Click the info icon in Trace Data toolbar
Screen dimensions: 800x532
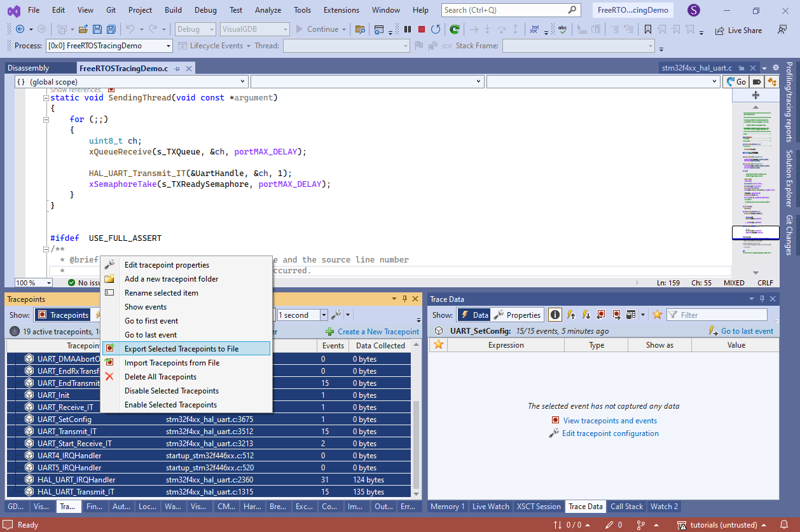point(555,315)
